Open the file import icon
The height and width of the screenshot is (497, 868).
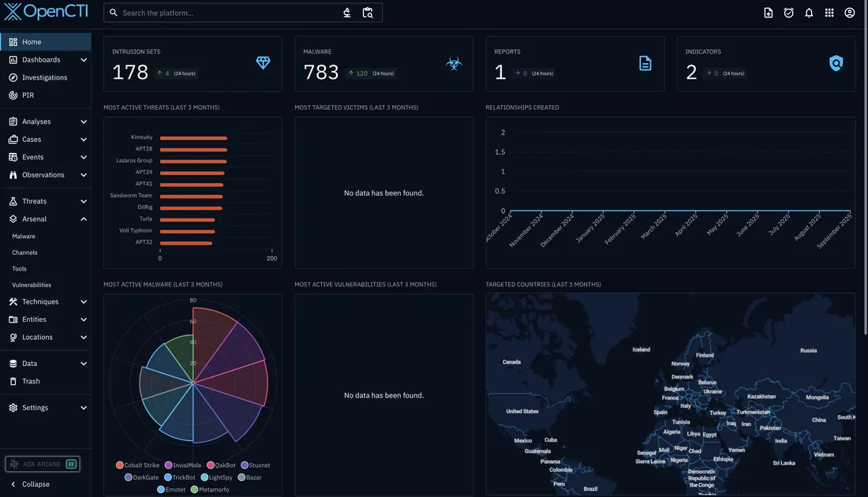click(769, 13)
